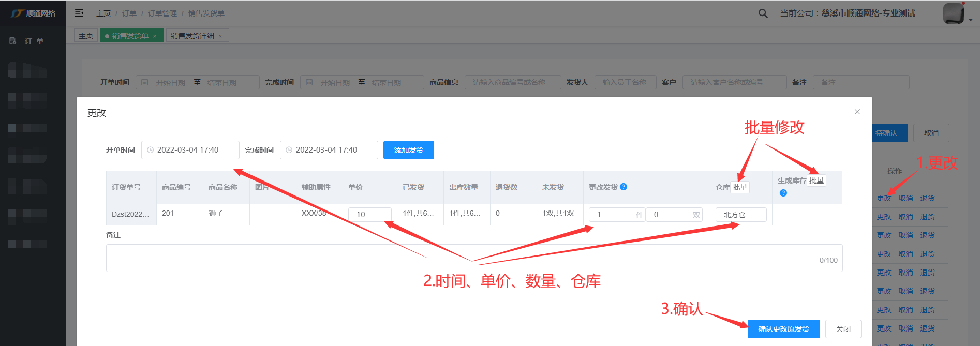Click the 添加发货 button
The image size is (980, 346).
(x=408, y=150)
